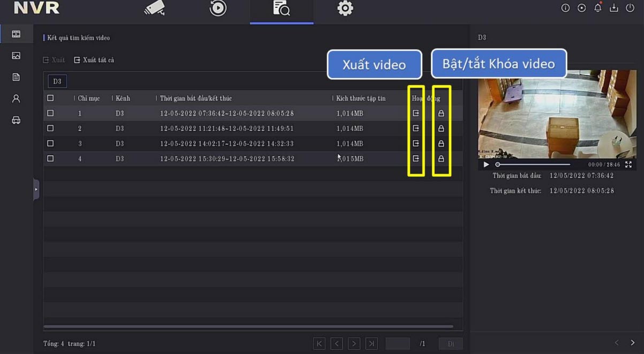Open the settings gear tab
The image size is (644, 354).
click(x=345, y=9)
